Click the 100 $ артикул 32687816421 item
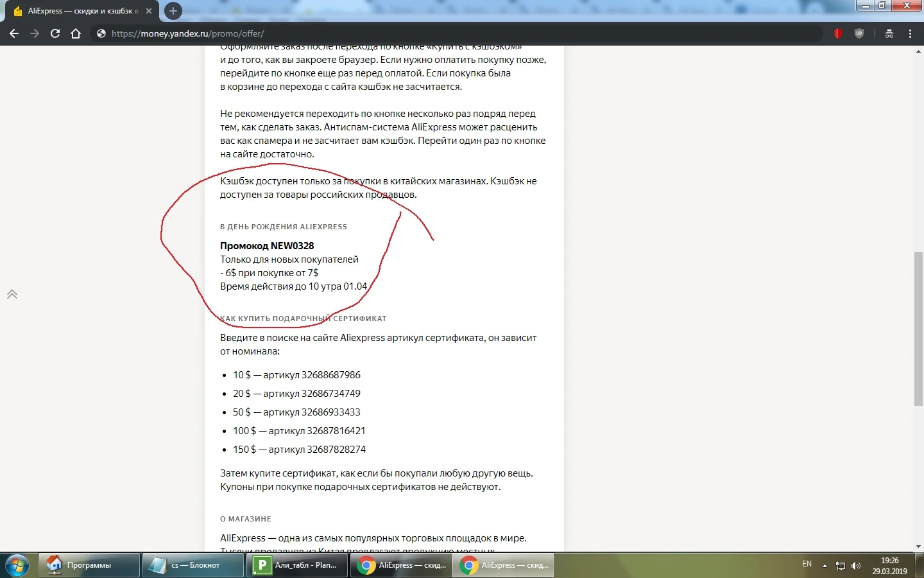Screen dimensions: 924x578 (x=299, y=431)
